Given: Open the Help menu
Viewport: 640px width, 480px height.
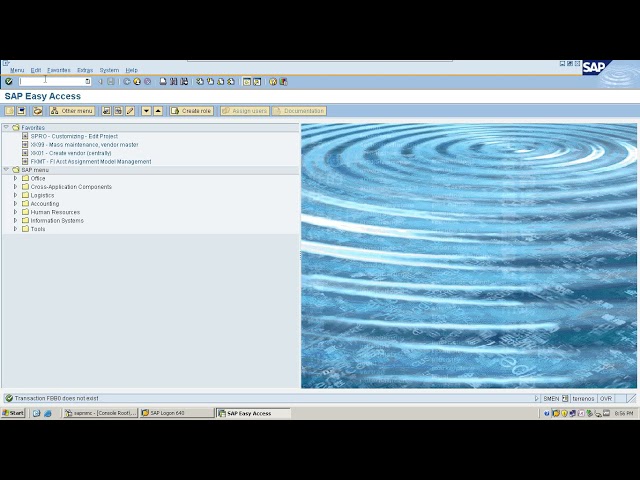Looking at the screenshot, I should (131, 70).
